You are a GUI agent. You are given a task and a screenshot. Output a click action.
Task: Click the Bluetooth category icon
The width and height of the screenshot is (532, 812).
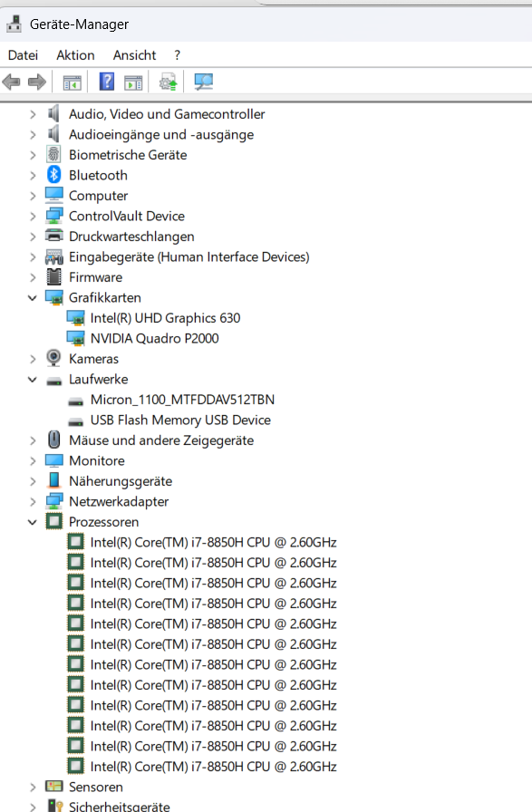pyautogui.click(x=53, y=175)
